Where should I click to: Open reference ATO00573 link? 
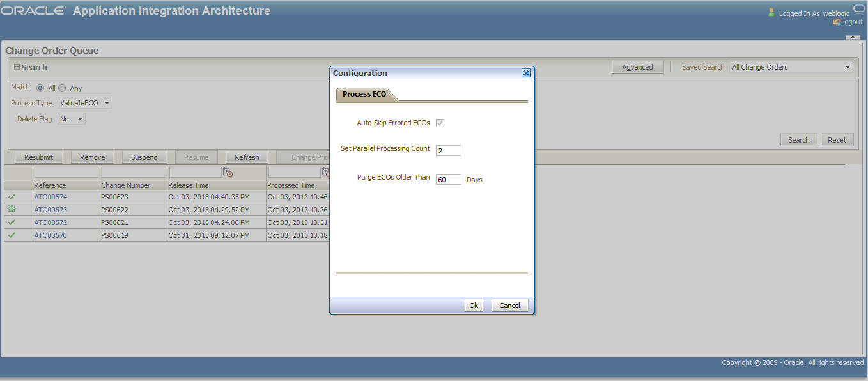point(50,210)
